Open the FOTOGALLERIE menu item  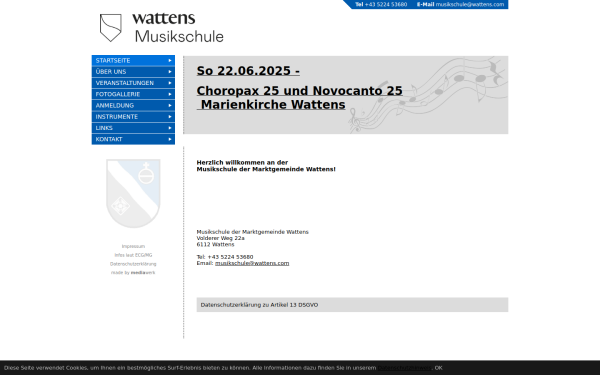tap(133, 94)
